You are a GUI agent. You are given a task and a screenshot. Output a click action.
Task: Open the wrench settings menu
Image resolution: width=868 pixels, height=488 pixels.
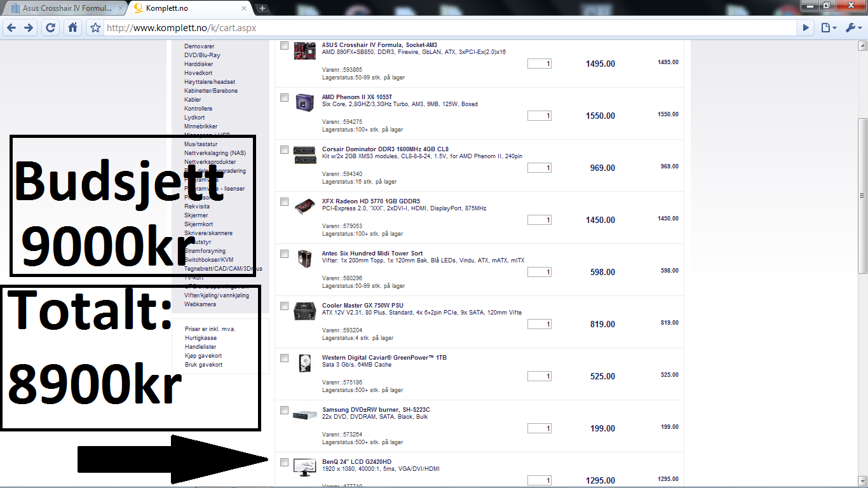tap(852, 28)
